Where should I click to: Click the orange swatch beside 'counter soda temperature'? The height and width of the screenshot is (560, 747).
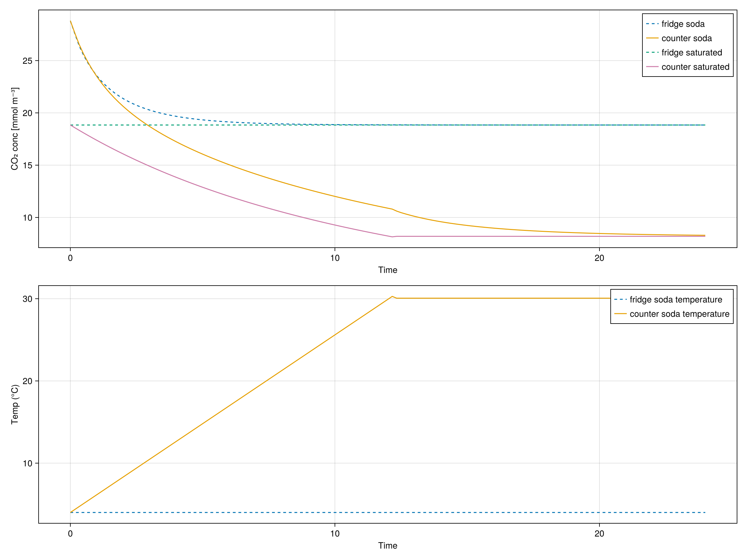click(x=620, y=314)
